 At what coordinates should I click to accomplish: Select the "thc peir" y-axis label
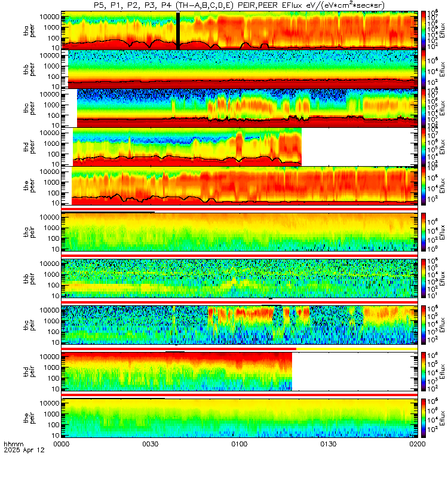(29, 325)
